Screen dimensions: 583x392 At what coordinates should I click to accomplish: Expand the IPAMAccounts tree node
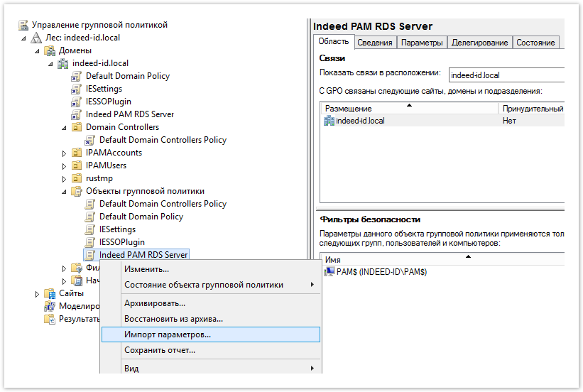64,153
